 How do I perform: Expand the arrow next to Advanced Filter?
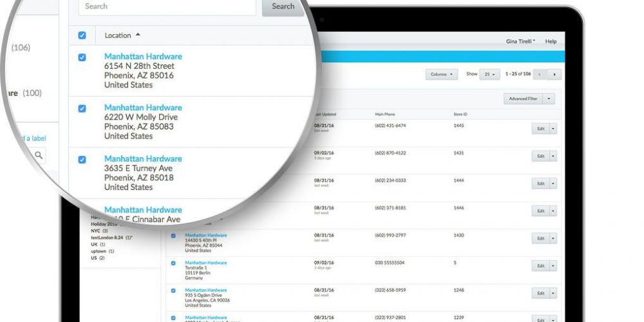(549, 99)
